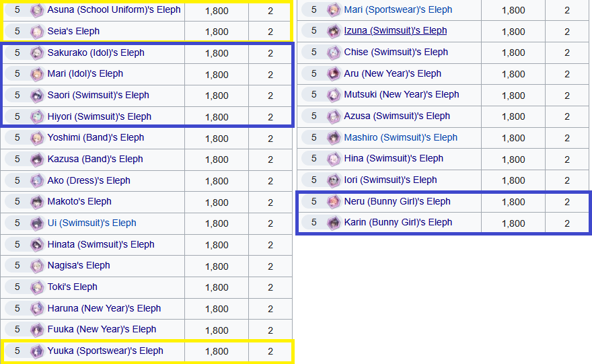Click Asuna (School Uniform)'s Eleph icon
Screen dimensions: 592x364
(x=37, y=10)
